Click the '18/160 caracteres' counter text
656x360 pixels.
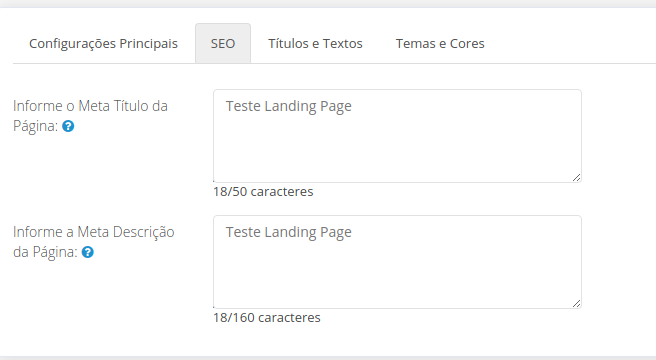pyautogui.click(x=267, y=318)
